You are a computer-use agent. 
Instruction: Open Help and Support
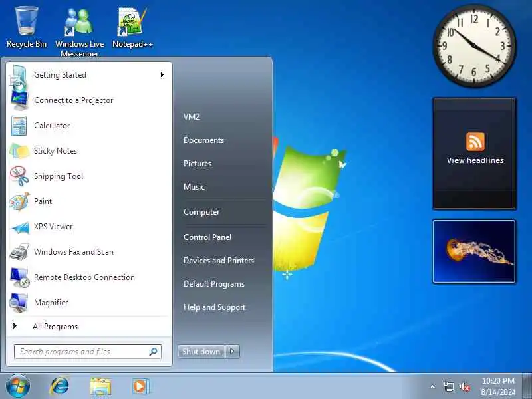pos(214,307)
